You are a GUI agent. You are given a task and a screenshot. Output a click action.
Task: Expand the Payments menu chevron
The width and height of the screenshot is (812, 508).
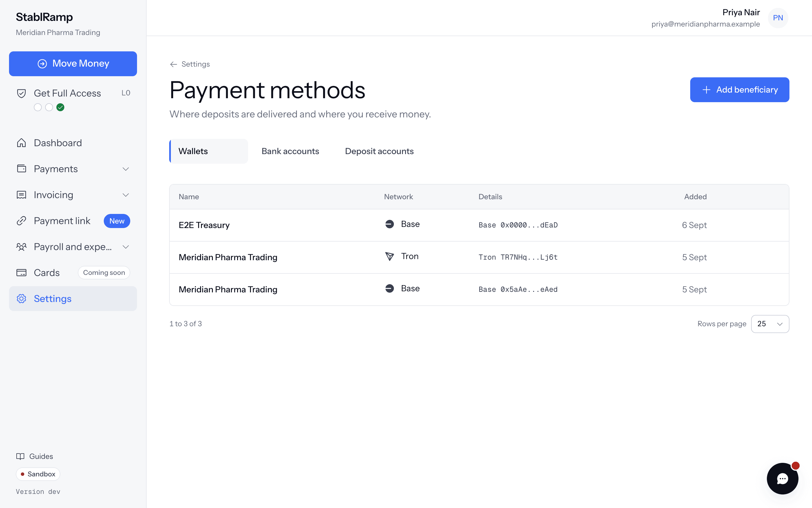pos(126,169)
